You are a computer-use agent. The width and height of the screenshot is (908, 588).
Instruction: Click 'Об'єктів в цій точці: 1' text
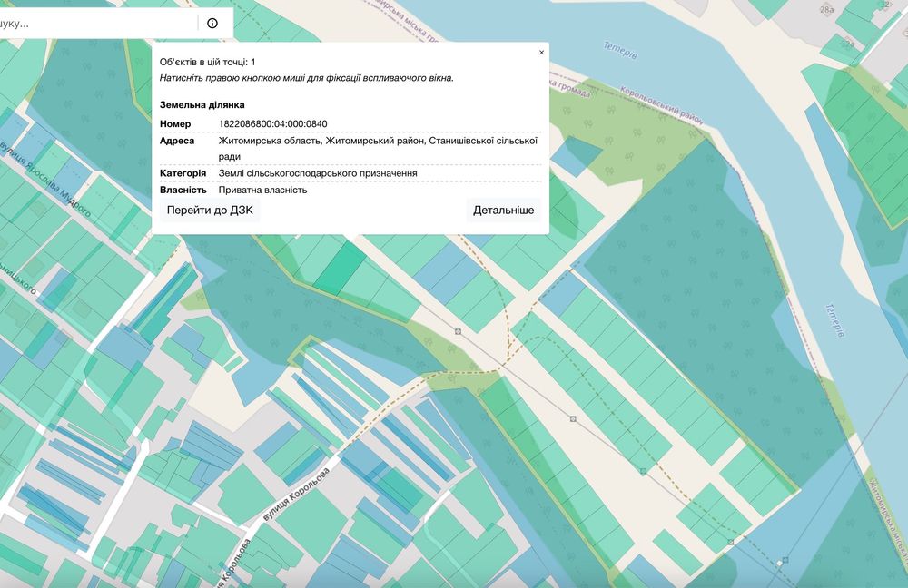tap(207, 62)
